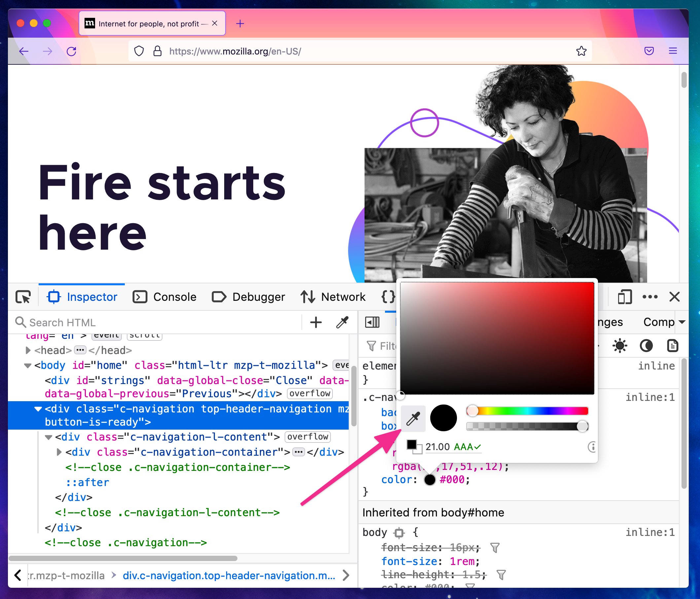This screenshot has height=599, width=700.
Task: Switch to the Console tab
Action: (x=165, y=297)
